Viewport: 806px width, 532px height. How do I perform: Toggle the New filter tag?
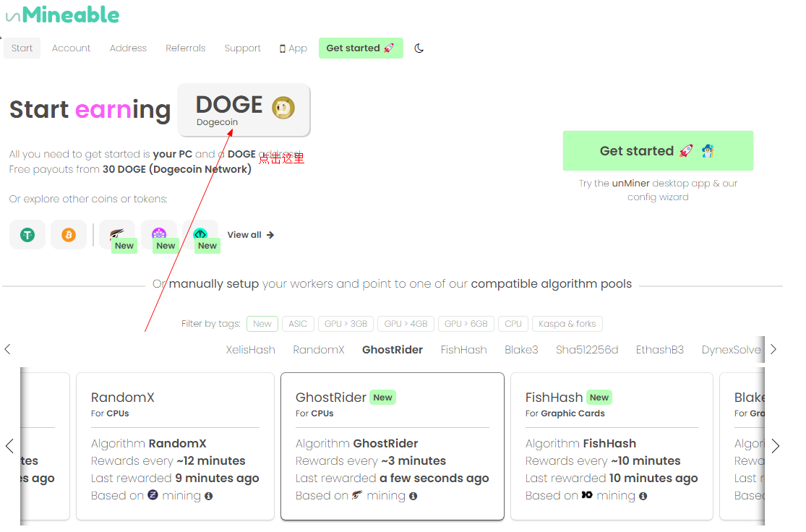pyautogui.click(x=262, y=324)
